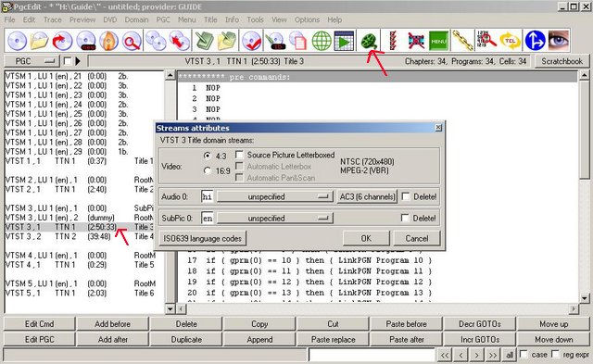Click the AC3 (6 channels) button

point(367,196)
